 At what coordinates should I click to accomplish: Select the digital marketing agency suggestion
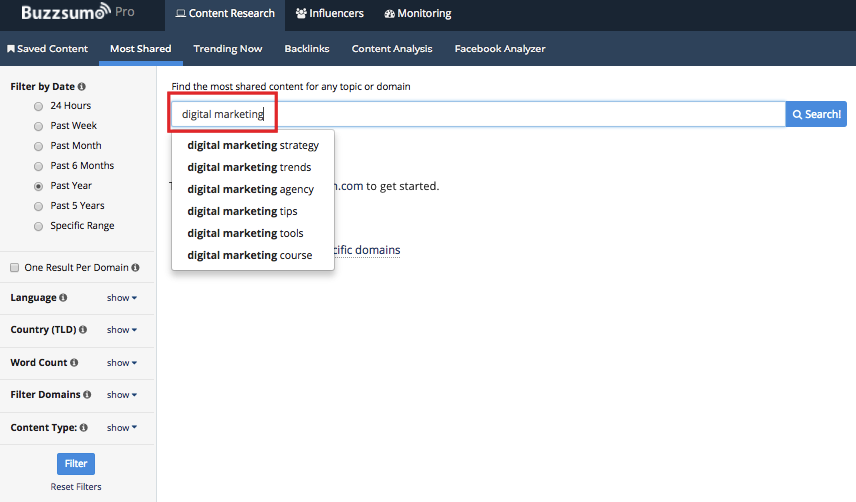[x=253, y=189]
